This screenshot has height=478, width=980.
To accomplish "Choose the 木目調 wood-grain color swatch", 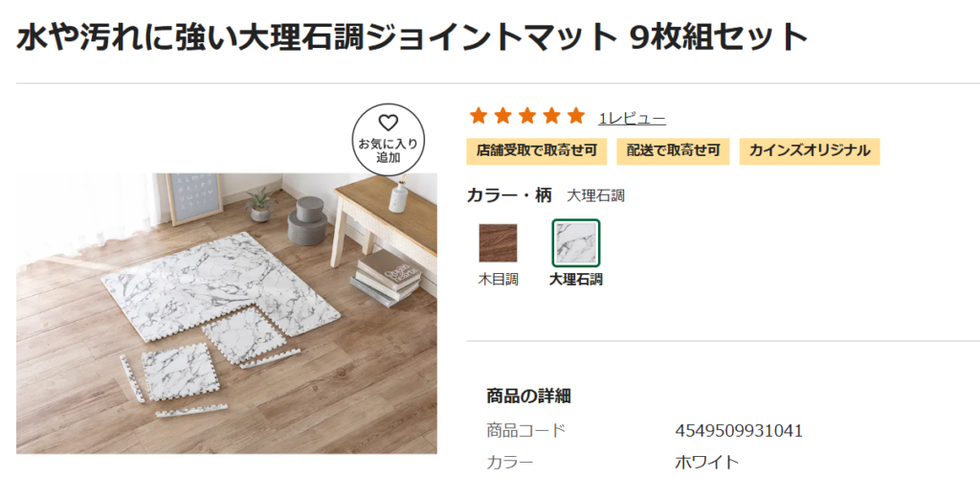I will point(498,243).
